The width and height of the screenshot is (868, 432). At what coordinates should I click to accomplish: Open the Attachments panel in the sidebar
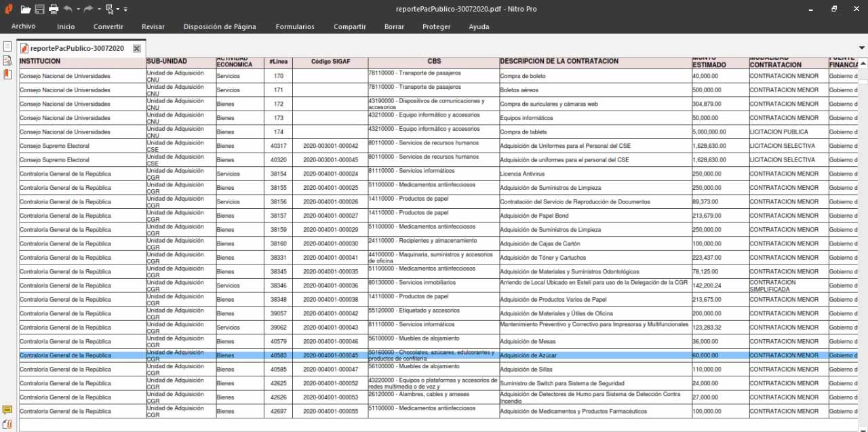[x=7, y=424]
